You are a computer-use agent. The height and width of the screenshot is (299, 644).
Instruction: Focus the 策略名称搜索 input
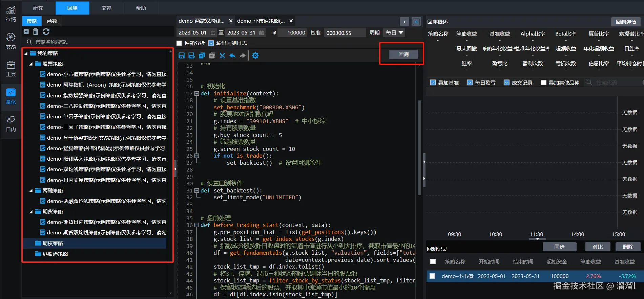tap(98, 42)
